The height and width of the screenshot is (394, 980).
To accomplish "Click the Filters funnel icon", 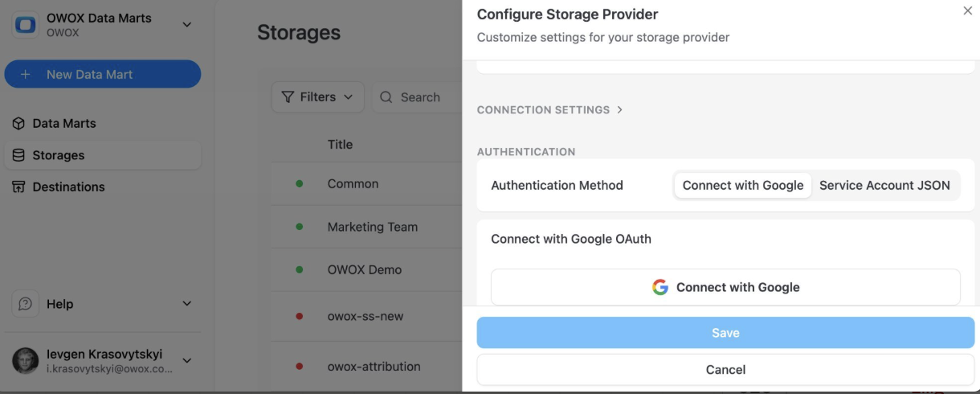I will click(288, 97).
